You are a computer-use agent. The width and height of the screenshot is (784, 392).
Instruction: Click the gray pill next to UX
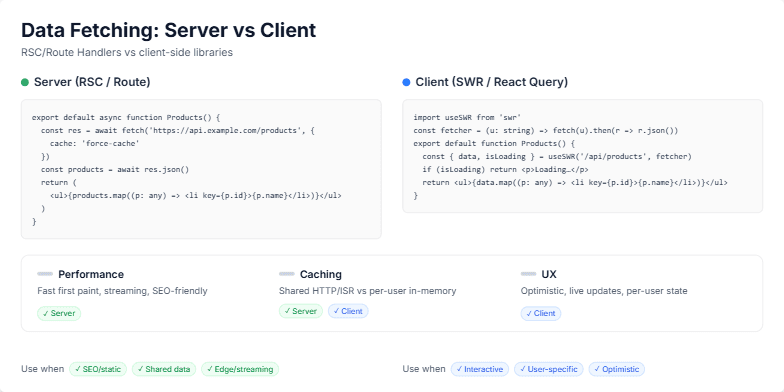528,274
